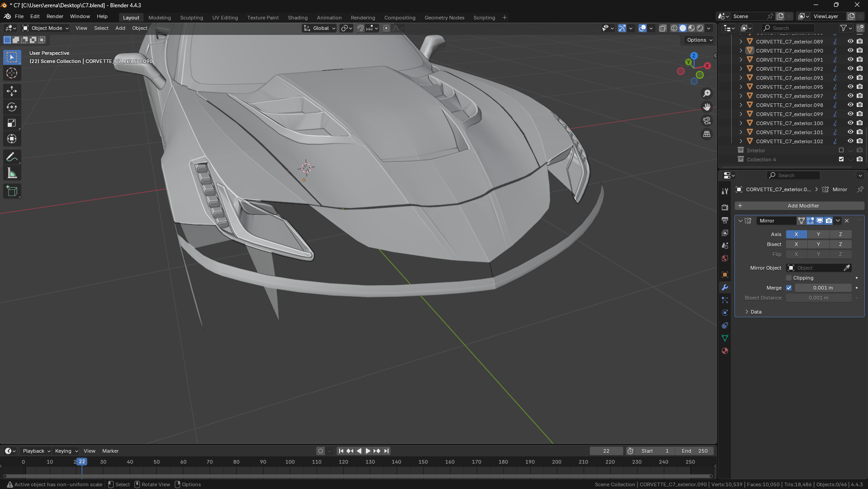The height and width of the screenshot is (489, 868).
Task: Click the Merge distance value field
Action: coord(822,288)
